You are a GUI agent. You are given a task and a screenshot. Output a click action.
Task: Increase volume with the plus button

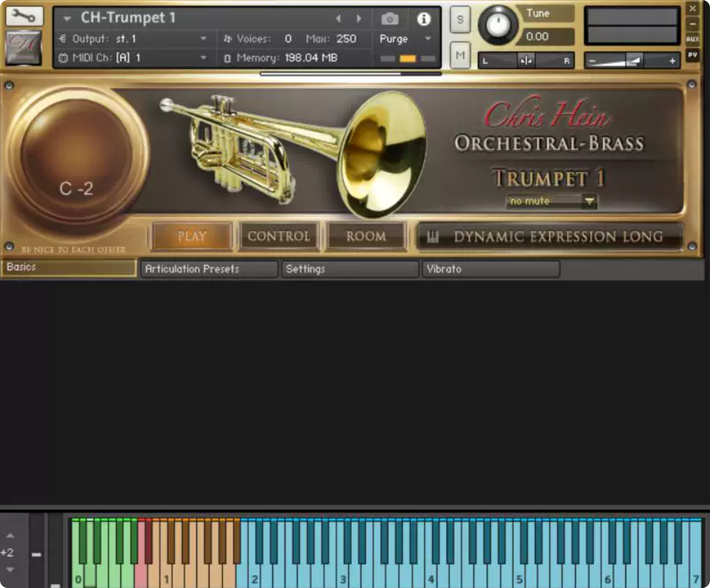click(x=672, y=60)
